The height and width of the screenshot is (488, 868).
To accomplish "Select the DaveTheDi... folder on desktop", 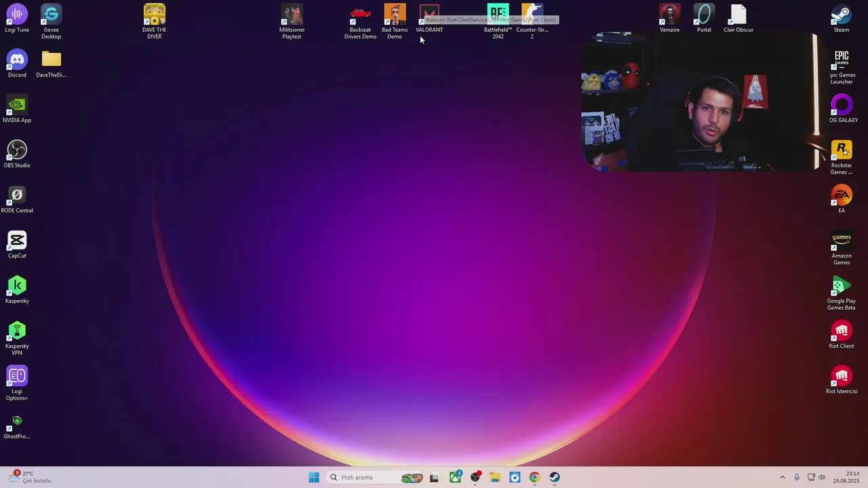I will point(51,64).
